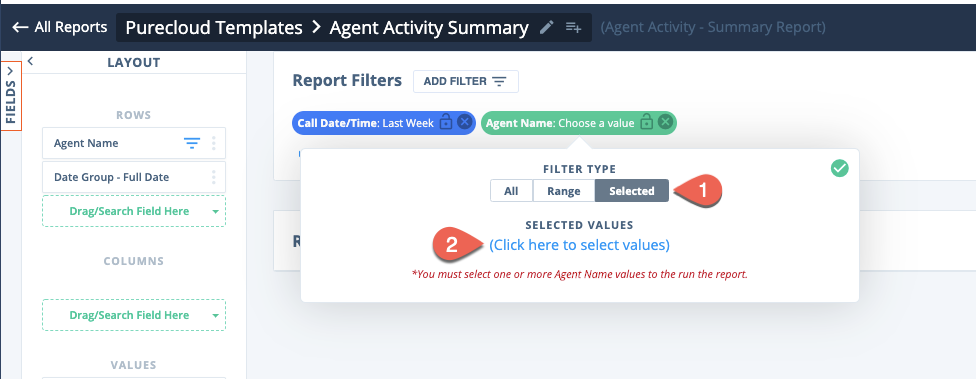976x379 pixels.
Task: Click the Agent Name row field
Action: (134, 143)
